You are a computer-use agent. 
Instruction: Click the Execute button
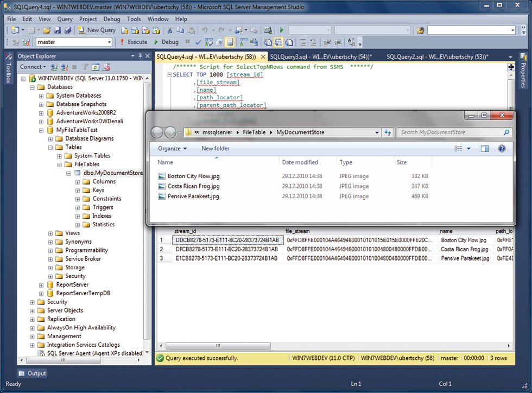click(x=134, y=42)
